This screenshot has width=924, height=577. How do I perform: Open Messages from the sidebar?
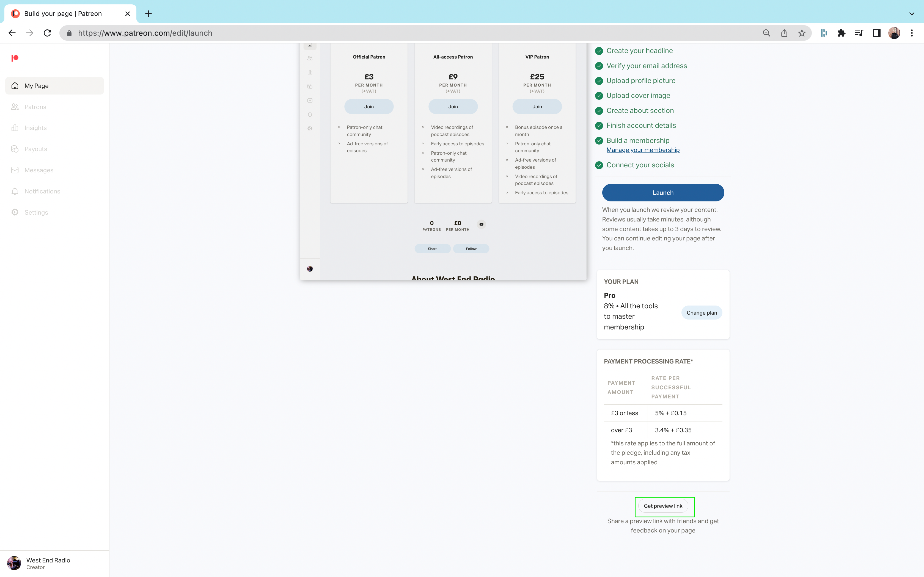coord(38,170)
